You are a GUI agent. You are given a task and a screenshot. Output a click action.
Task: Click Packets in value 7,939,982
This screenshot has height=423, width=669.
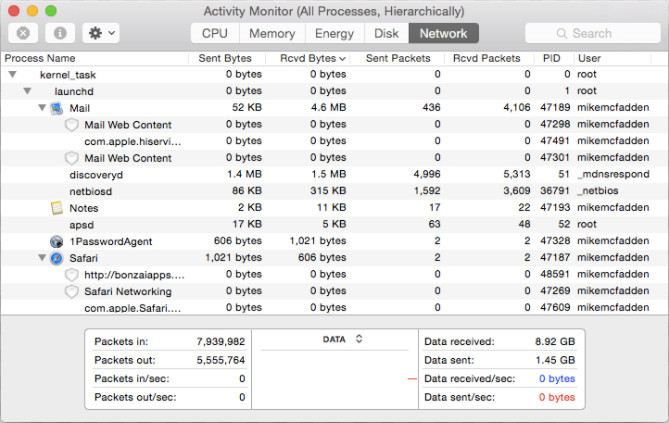pos(221,341)
